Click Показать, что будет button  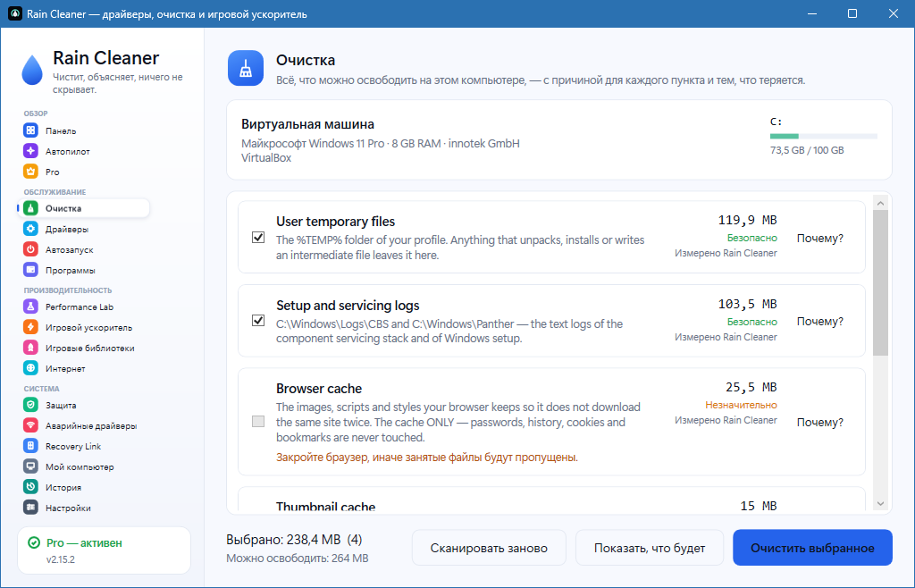(650, 548)
